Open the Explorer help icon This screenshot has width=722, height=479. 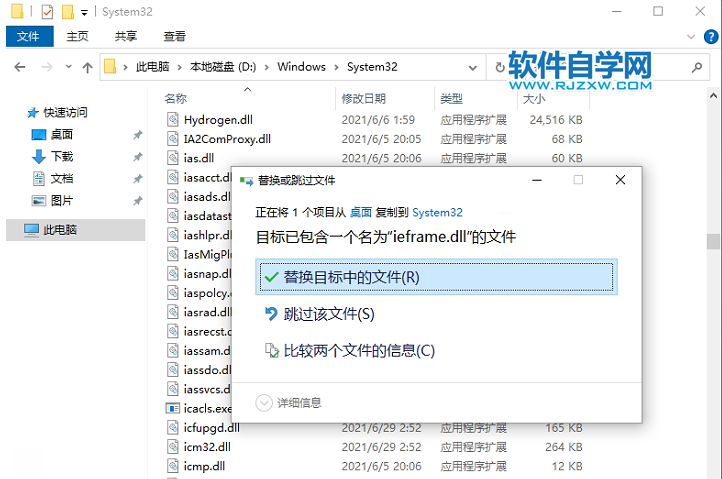711,36
